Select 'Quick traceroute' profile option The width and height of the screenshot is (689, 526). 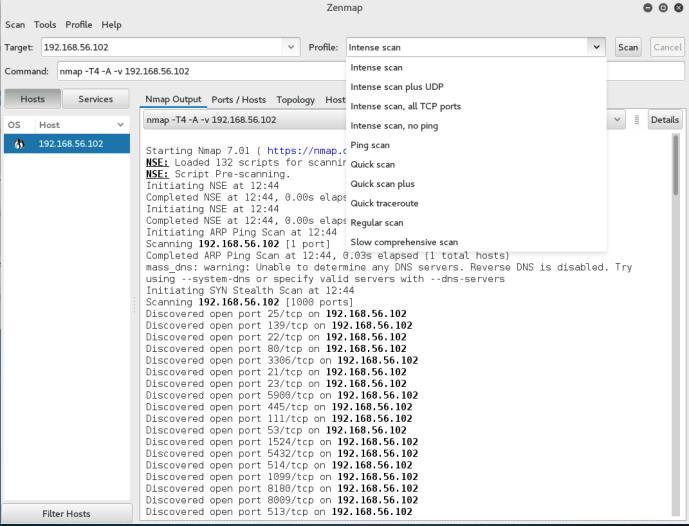click(476, 203)
